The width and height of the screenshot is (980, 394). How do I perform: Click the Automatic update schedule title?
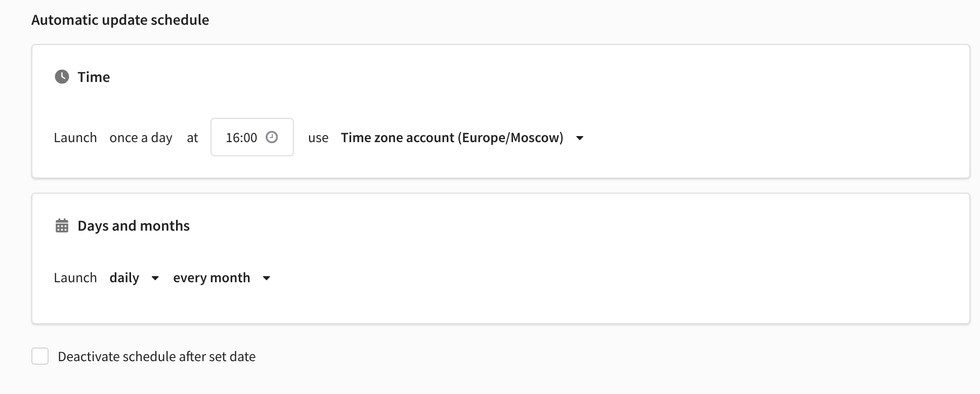pos(120,20)
